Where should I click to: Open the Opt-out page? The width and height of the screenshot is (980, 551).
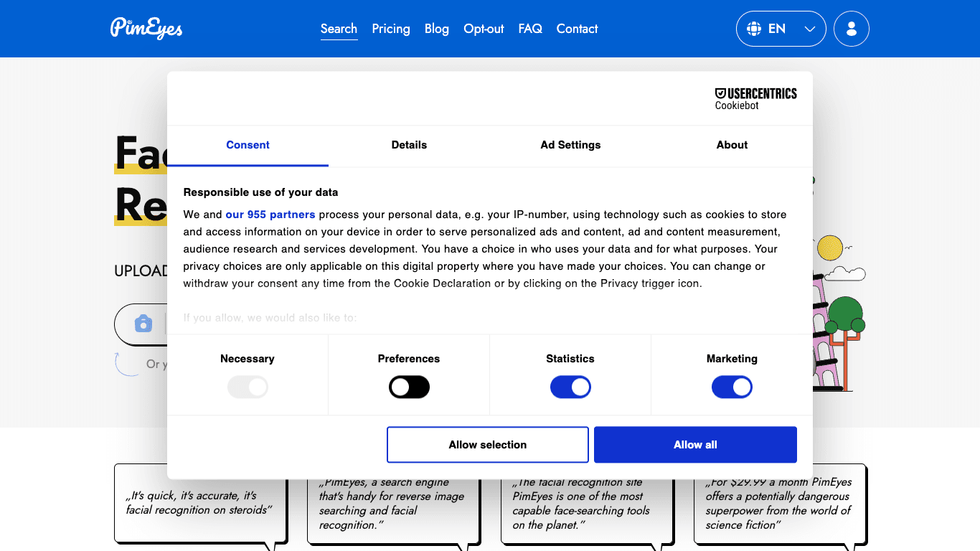tap(484, 29)
